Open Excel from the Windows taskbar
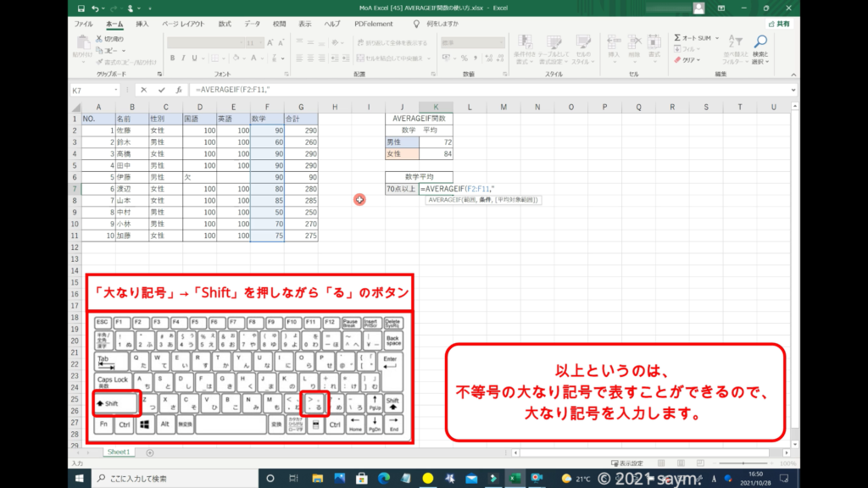 [x=513, y=479]
